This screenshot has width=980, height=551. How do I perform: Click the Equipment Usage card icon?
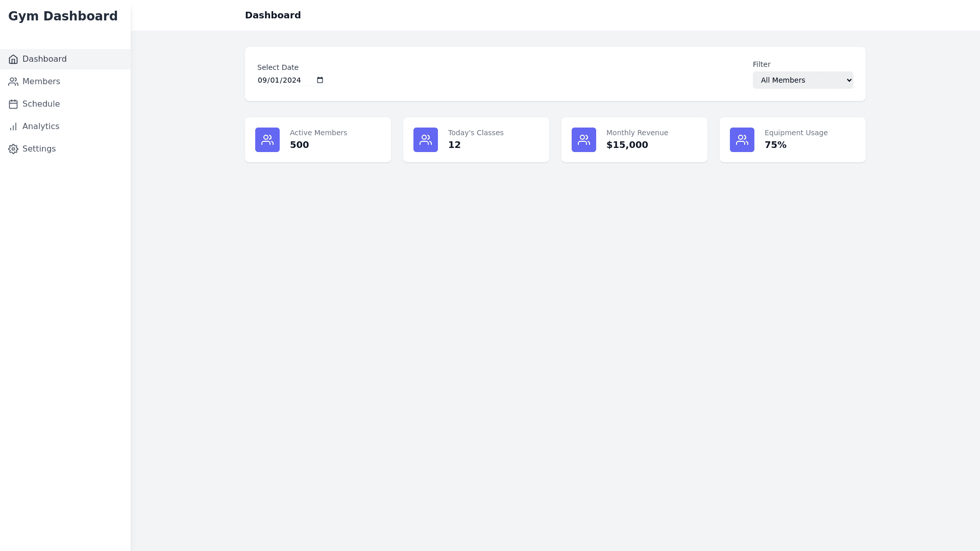[x=742, y=140]
